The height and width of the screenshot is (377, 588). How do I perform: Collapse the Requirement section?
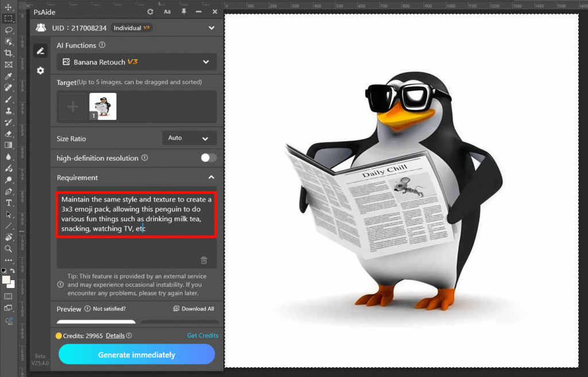tap(211, 178)
